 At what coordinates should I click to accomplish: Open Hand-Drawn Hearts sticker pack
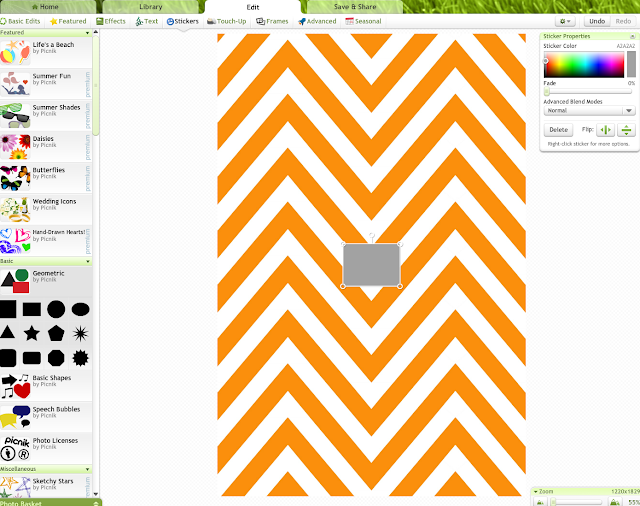click(46, 241)
